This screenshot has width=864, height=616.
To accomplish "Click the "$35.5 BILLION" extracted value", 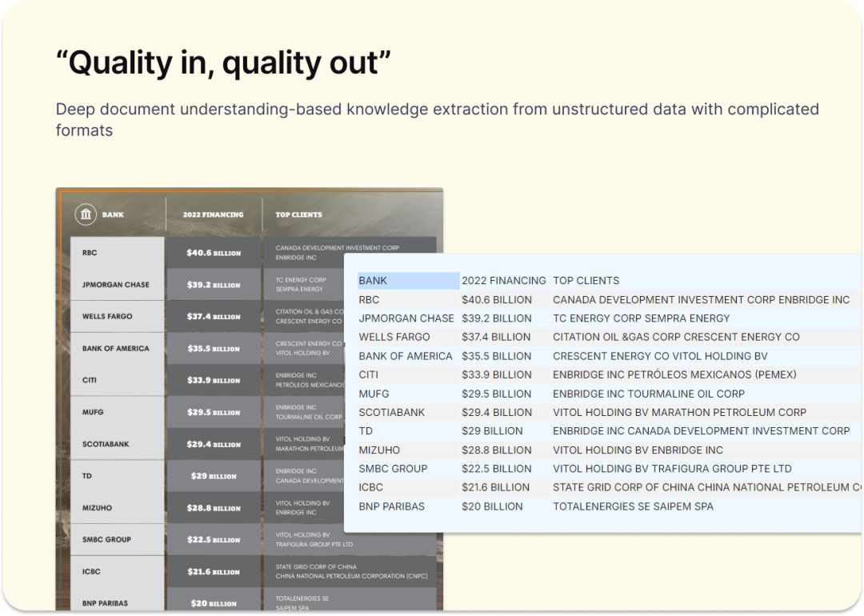I will coord(497,356).
